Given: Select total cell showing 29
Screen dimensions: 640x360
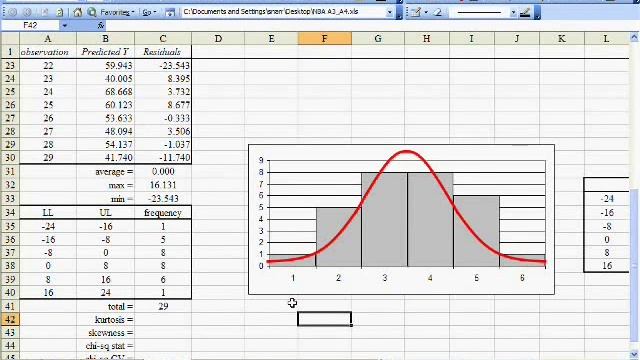Looking at the screenshot, I should click(x=163, y=306).
